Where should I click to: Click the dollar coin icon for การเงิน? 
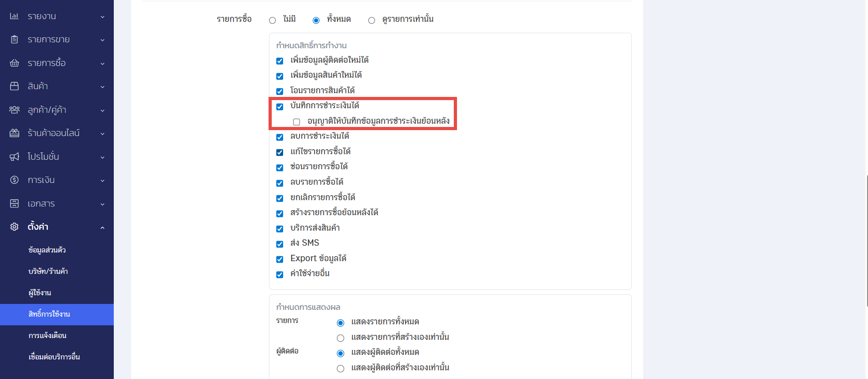[15, 180]
